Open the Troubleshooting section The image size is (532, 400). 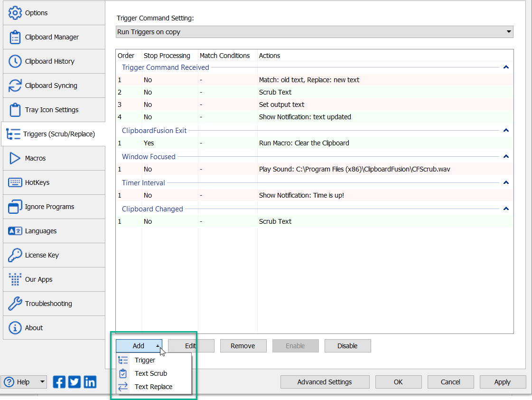point(54,304)
